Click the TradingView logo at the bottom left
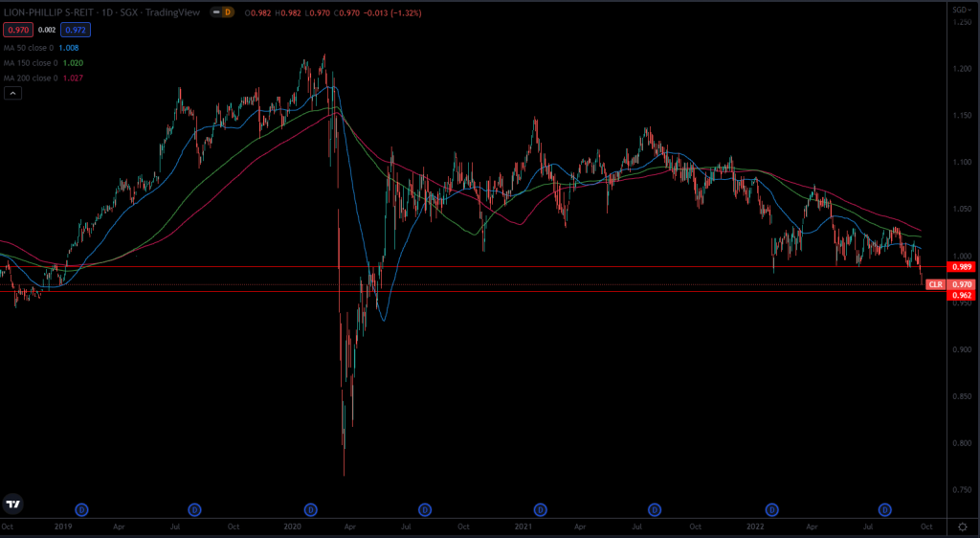Image resolution: width=980 pixels, height=538 pixels. click(12, 504)
